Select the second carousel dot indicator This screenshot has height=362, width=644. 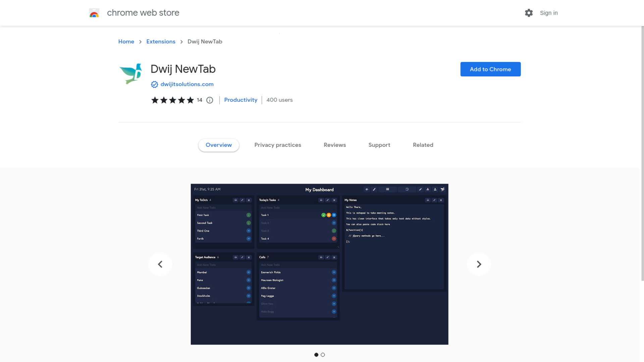pyautogui.click(x=323, y=355)
